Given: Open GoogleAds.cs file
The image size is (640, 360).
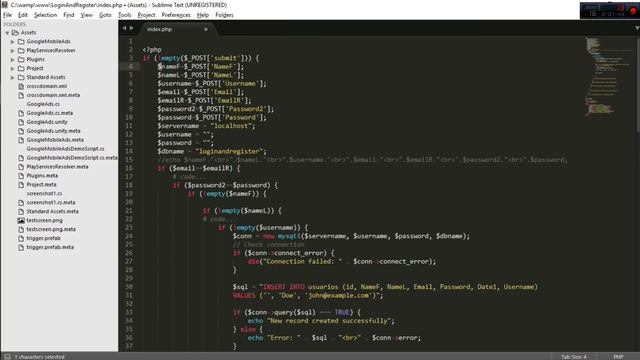Looking at the screenshot, I should [43, 104].
